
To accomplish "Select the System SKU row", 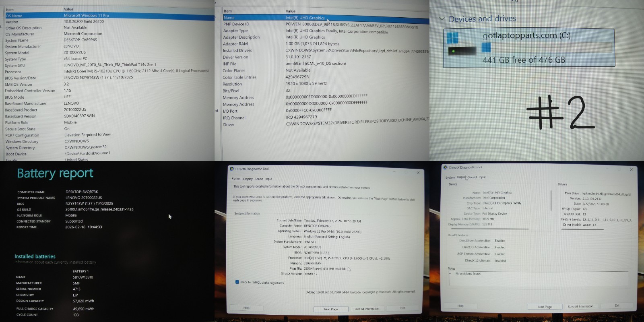I will click(109, 65).
